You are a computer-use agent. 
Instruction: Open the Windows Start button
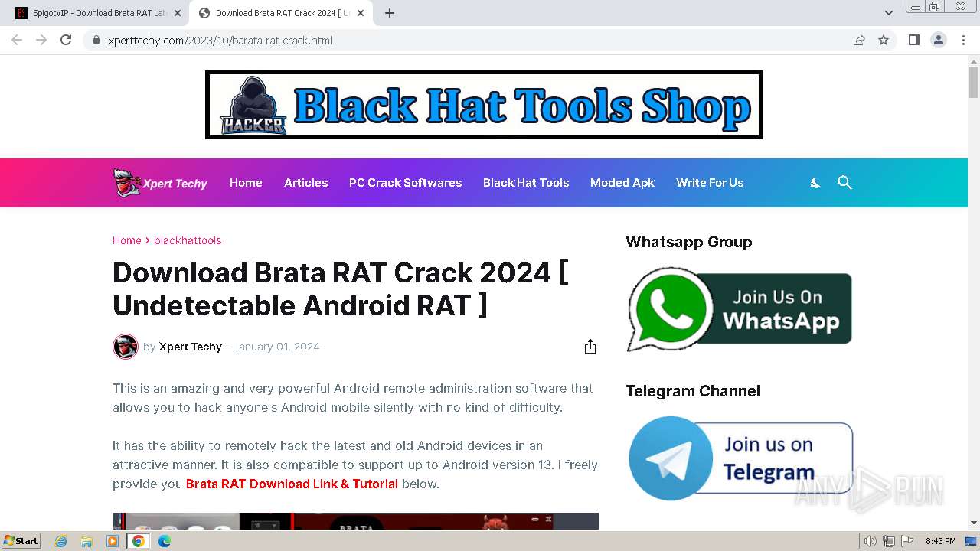[21, 541]
